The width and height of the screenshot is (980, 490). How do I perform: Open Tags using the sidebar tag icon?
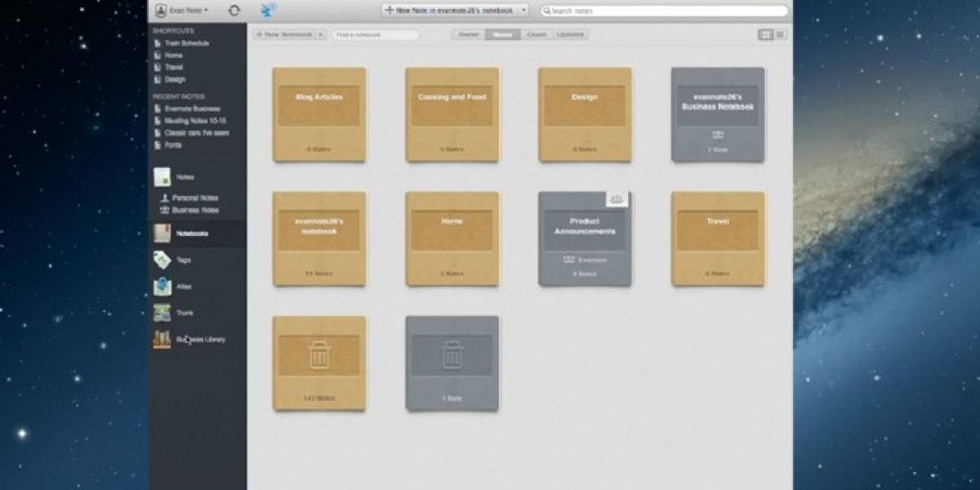coord(162,260)
